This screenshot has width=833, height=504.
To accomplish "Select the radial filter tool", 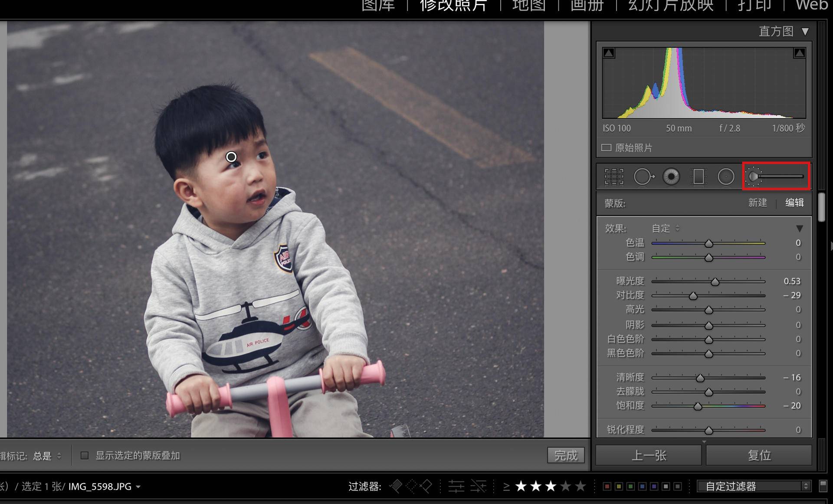I will (726, 177).
